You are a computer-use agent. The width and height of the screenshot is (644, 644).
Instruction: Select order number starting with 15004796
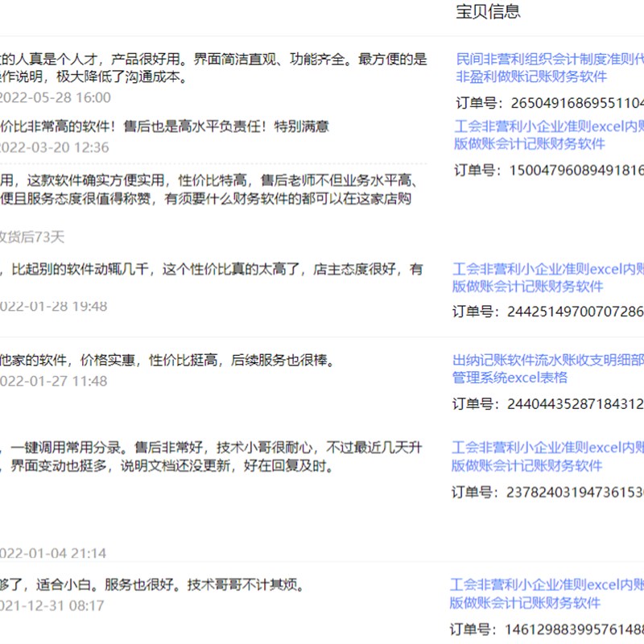click(548, 171)
